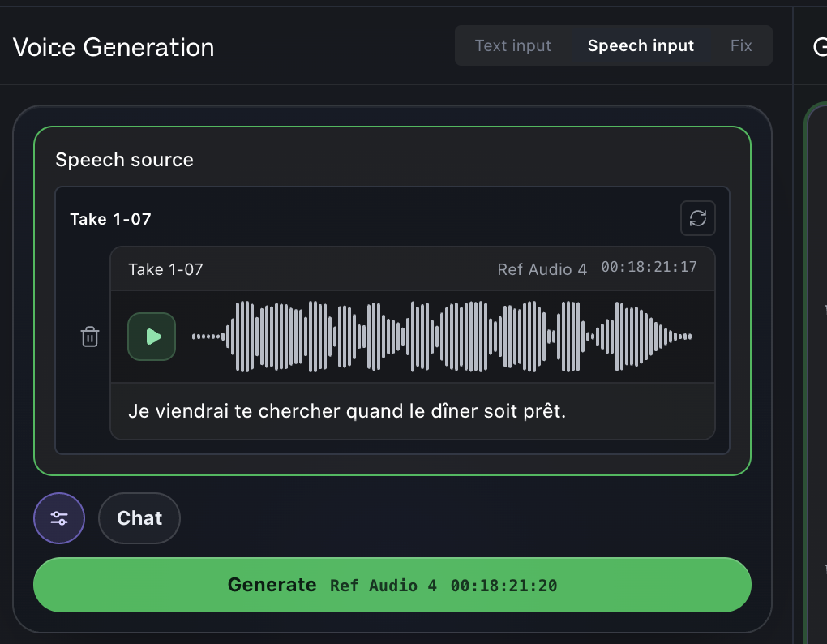Click the refresh/replace speech source icon
The image size is (827, 644).
[698, 218]
